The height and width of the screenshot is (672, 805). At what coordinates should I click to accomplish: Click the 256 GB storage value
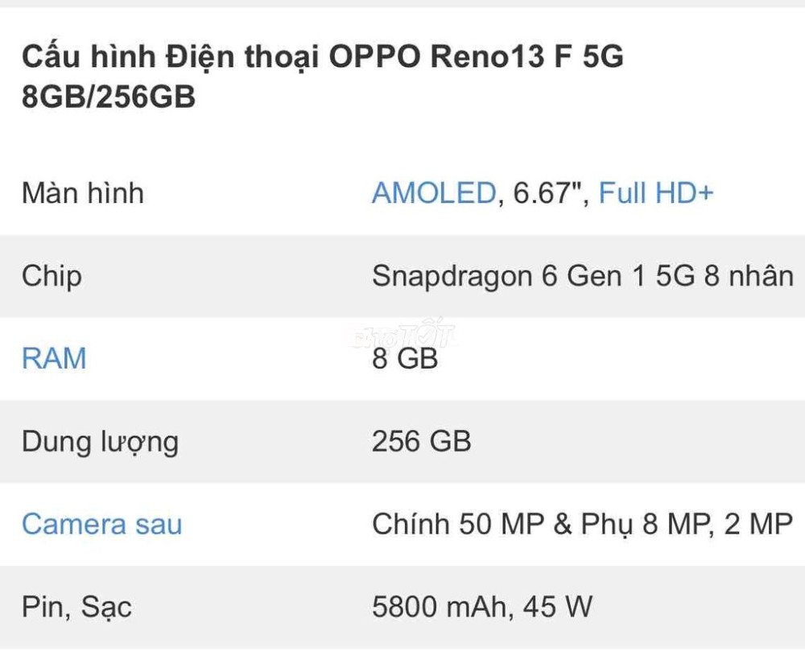pyautogui.click(x=422, y=441)
